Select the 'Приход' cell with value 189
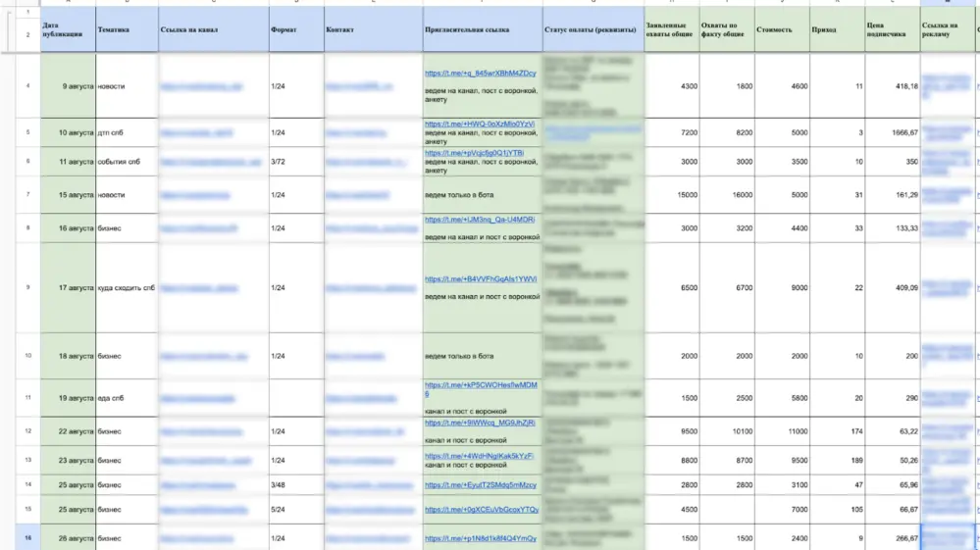 tap(837, 460)
